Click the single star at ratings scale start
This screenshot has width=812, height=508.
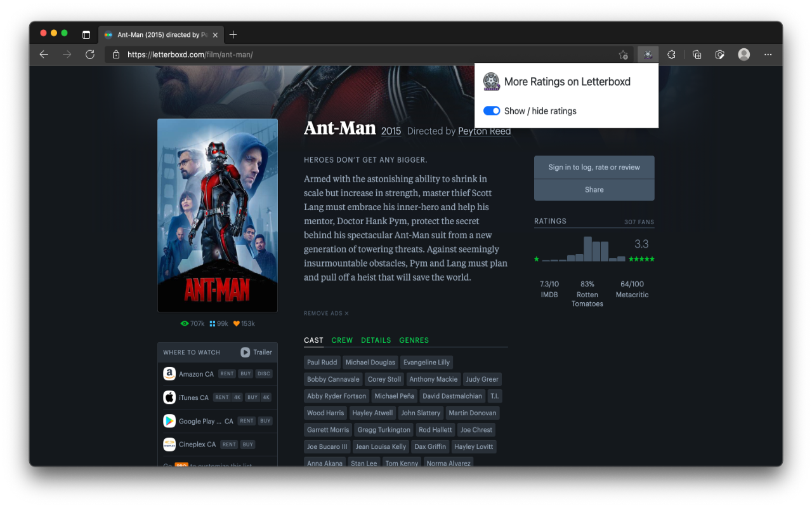537,259
